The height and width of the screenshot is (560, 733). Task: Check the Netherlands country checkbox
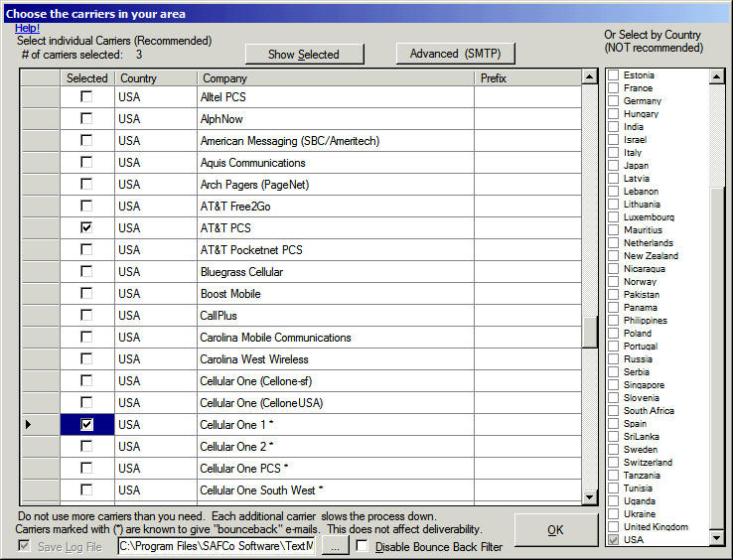(614, 243)
